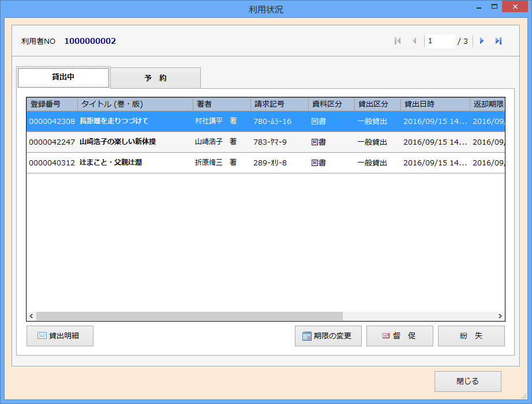Sort by 登録番号 column header
Screen dimensions: 532x404
pyautogui.click(x=53, y=104)
